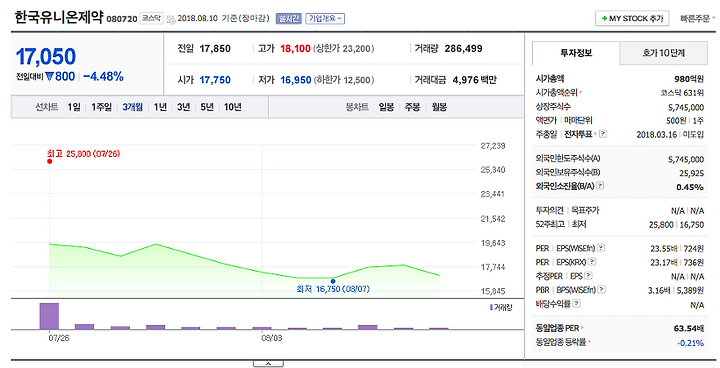
Task: Click the 고가 18,100 value
Action: 295,49
